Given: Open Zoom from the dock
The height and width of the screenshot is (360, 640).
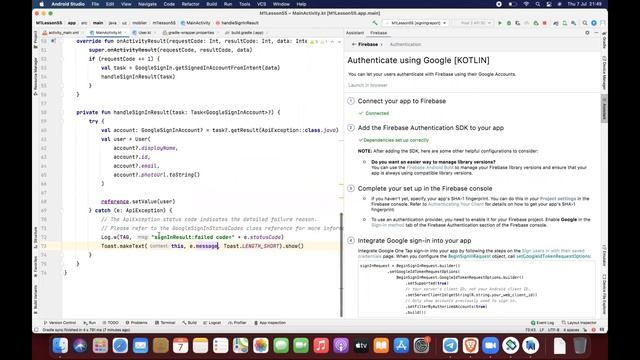Looking at the screenshot, I should point(490,346).
